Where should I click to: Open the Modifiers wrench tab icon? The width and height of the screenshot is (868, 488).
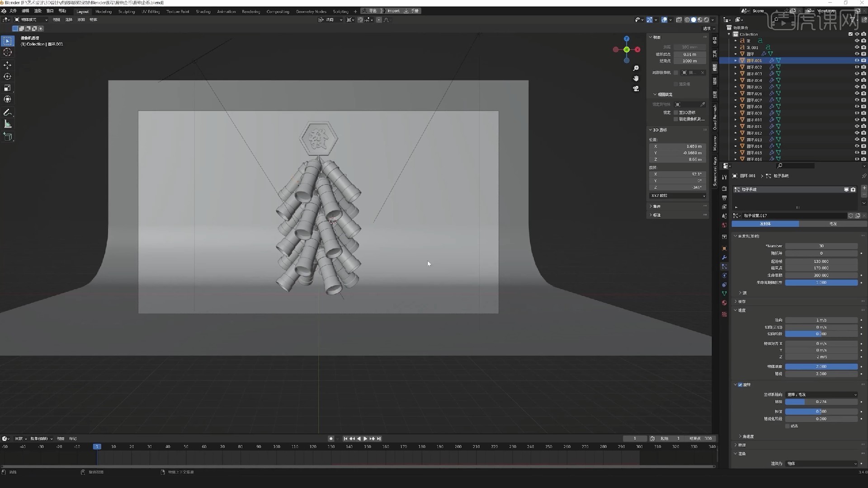click(x=724, y=258)
